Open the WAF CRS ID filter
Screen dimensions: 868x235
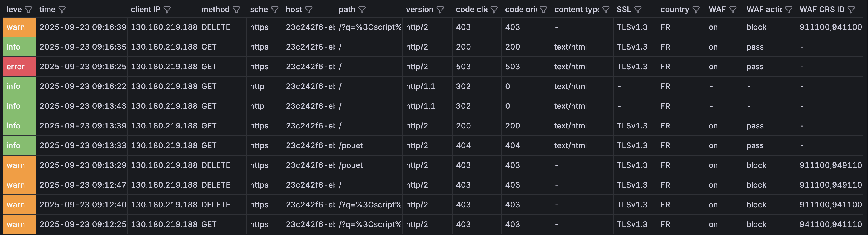[x=851, y=10]
